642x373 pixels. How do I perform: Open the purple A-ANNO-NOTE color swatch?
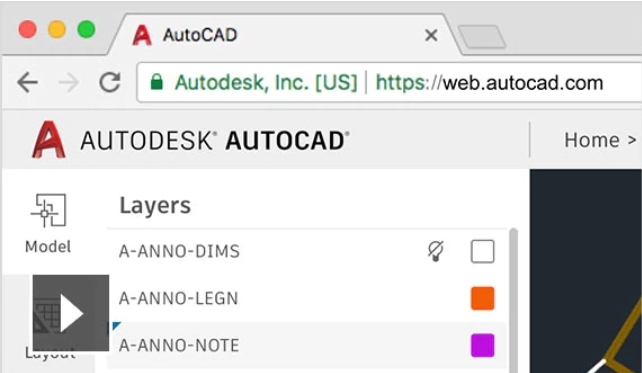[x=482, y=345]
